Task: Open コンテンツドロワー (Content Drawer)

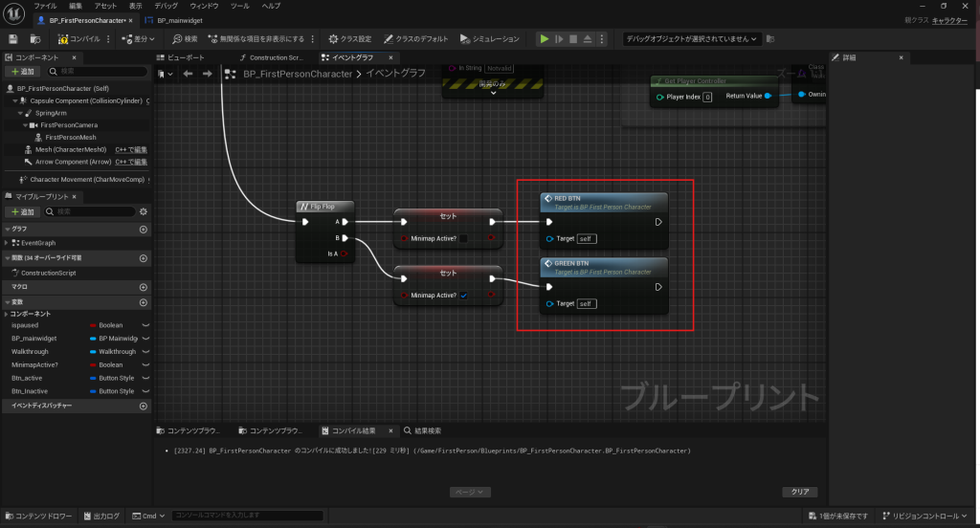Action: point(40,517)
